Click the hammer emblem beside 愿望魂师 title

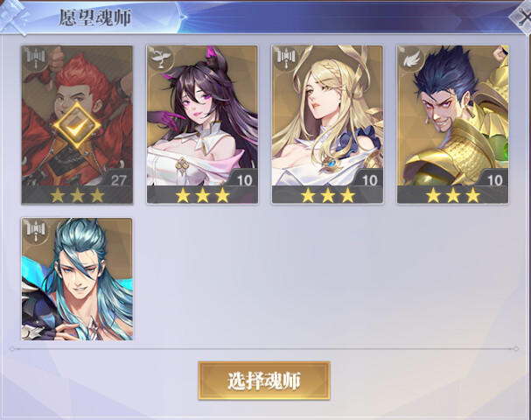[13, 17]
